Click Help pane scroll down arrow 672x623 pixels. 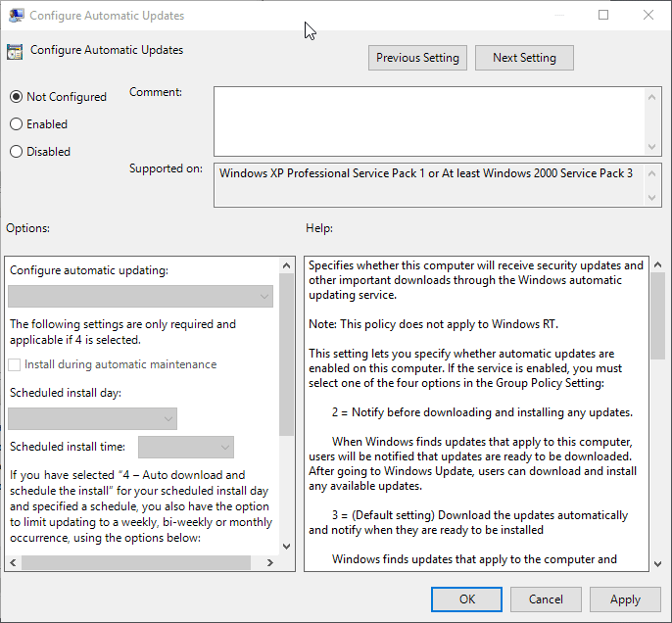(x=658, y=564)
